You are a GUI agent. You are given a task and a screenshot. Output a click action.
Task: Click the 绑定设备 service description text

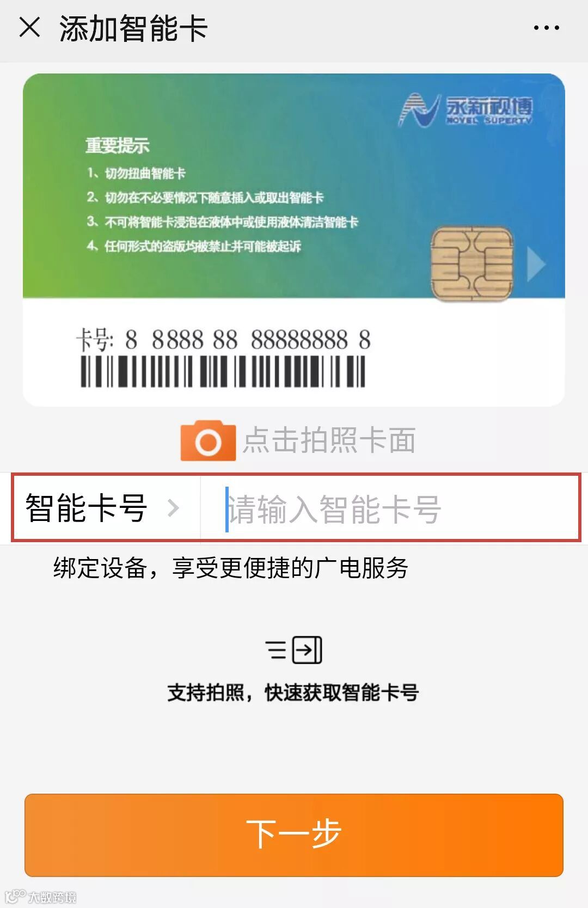point(231,568)
